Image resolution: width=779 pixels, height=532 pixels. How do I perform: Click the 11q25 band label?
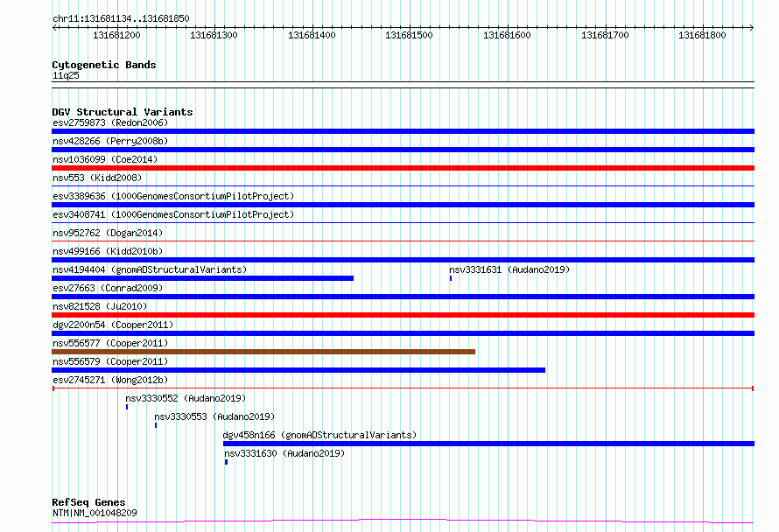click(66, 75)
